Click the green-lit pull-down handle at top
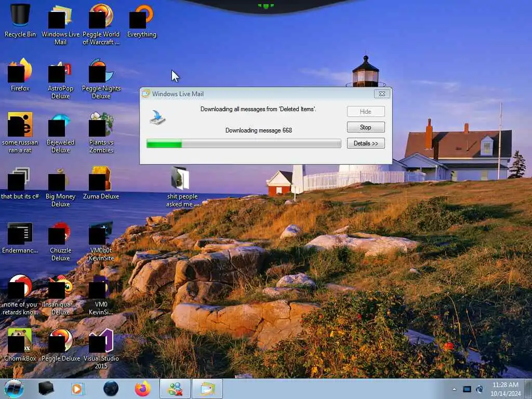This screenshot has height=399, width=532. pos(265,5)
